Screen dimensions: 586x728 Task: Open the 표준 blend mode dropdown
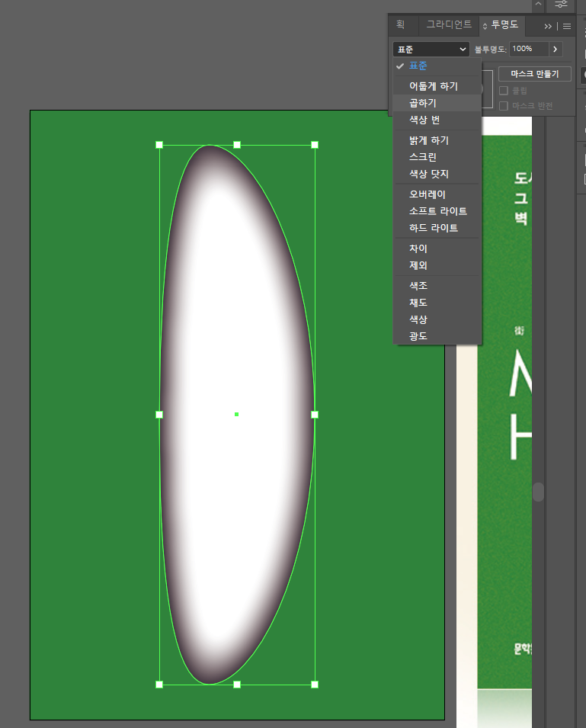click(x=431, y=50)
